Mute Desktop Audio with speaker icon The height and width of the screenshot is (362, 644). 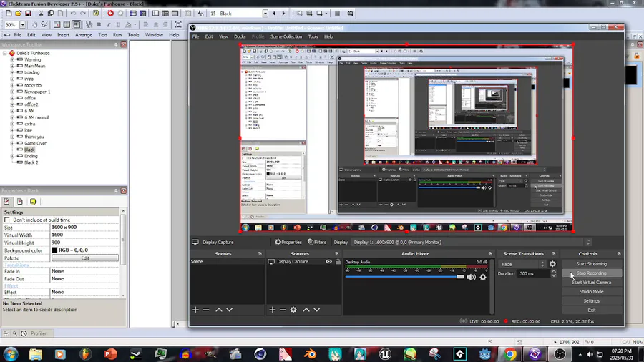471,277
